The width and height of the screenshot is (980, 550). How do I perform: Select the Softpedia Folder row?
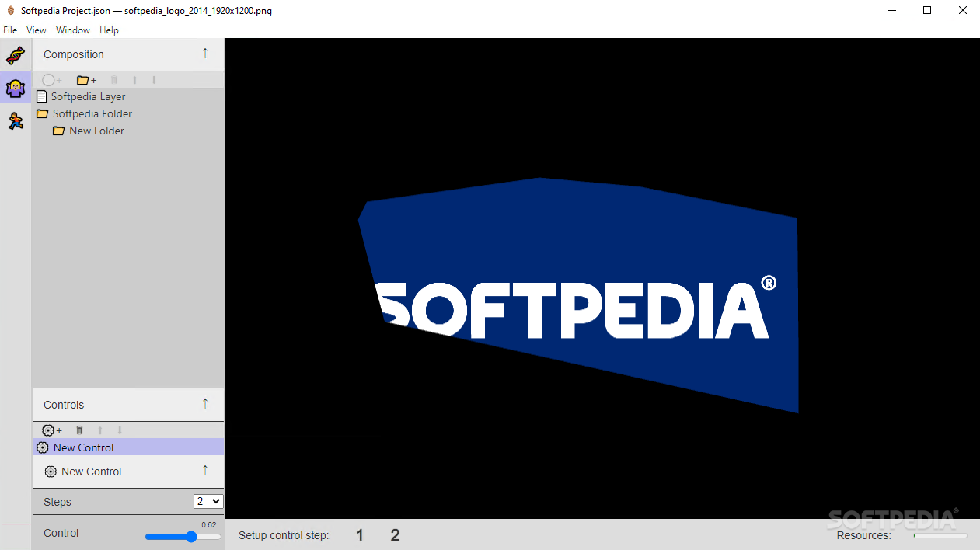point(128,113)
